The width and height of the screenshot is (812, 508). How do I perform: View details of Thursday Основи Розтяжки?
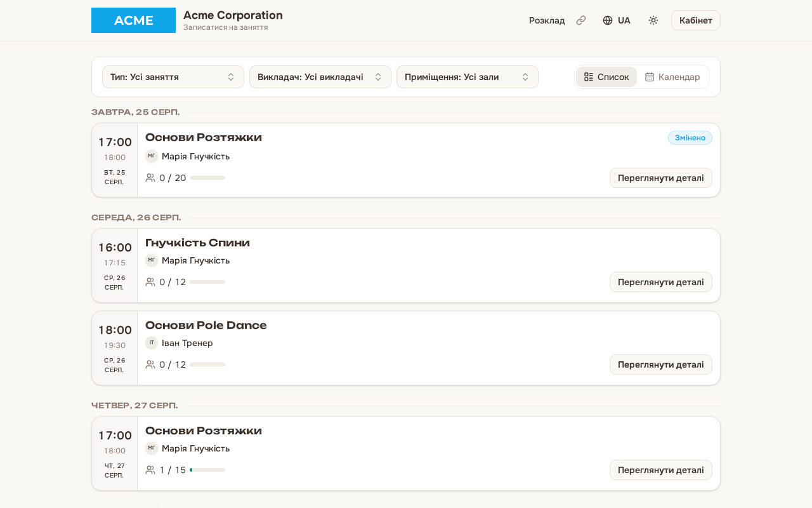661,470
